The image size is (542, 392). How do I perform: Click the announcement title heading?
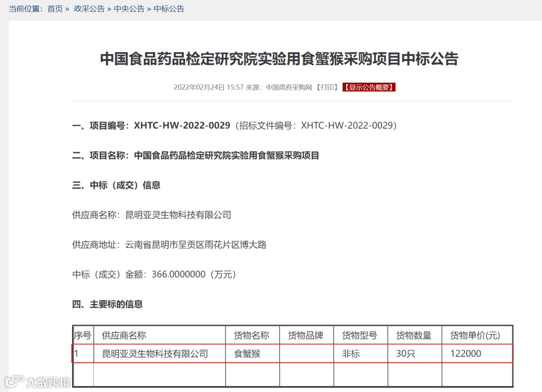pyautogui.click(x=280, y=59)
